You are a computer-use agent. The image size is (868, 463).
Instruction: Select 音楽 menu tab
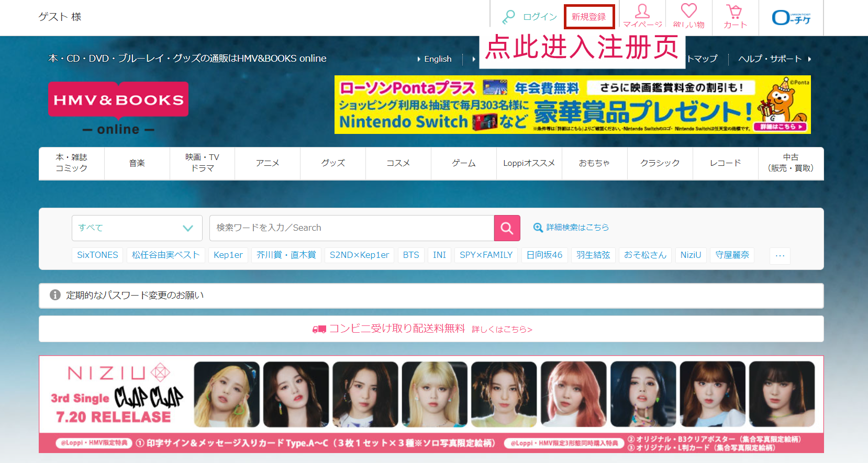[137, 163]
